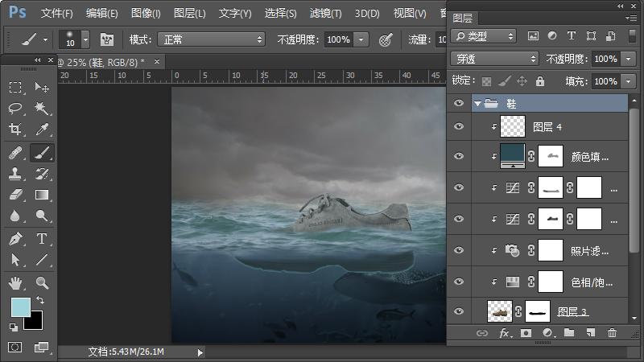The height and width of the screenshot is (362, 644).
Task: Open the brush mode 正常 dropdown
Action: coord(212,39)
